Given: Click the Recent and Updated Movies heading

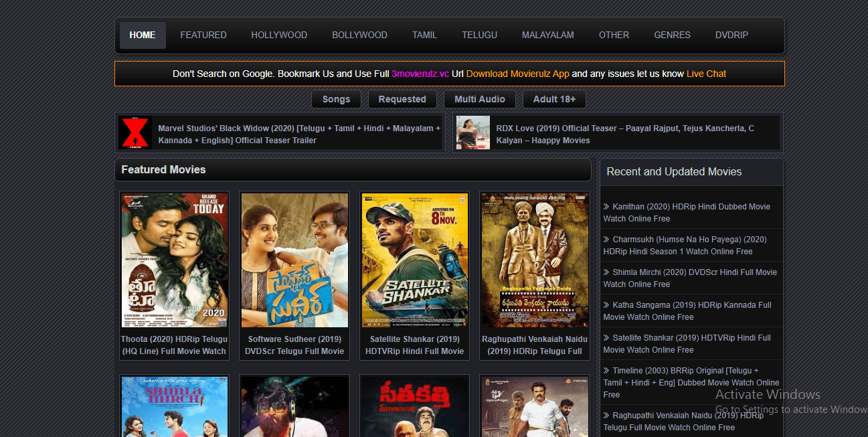Looking at the screenshot, I should (x=674, y=172).
